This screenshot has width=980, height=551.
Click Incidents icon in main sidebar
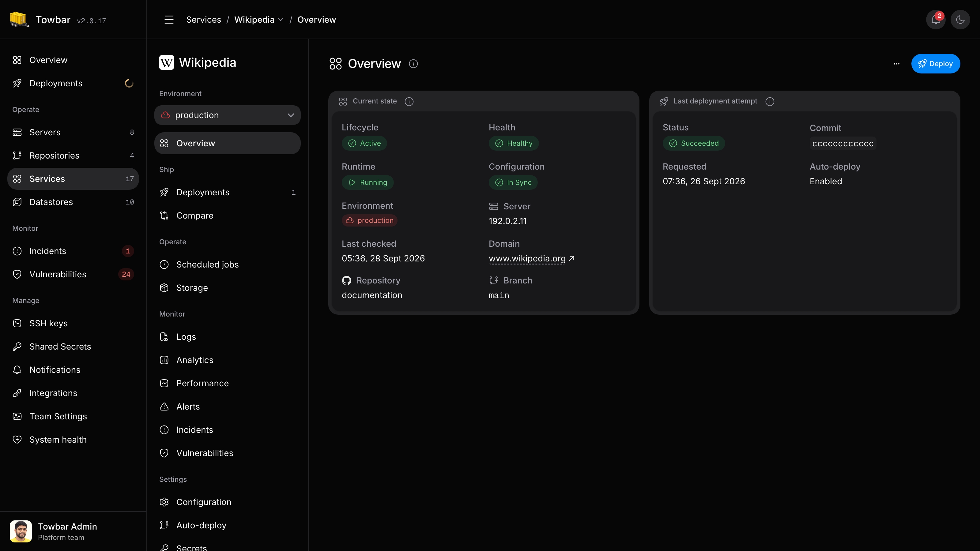(17, 251)
